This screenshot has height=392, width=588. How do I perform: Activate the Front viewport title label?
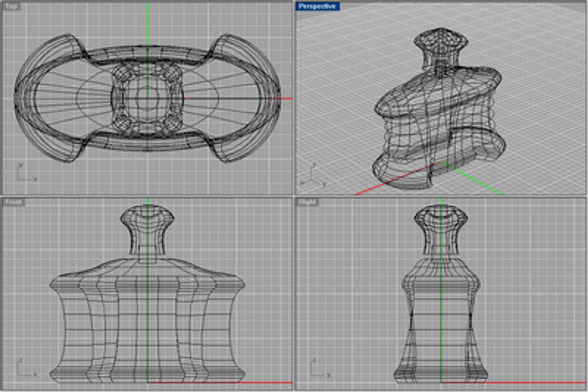pos(14,202)
